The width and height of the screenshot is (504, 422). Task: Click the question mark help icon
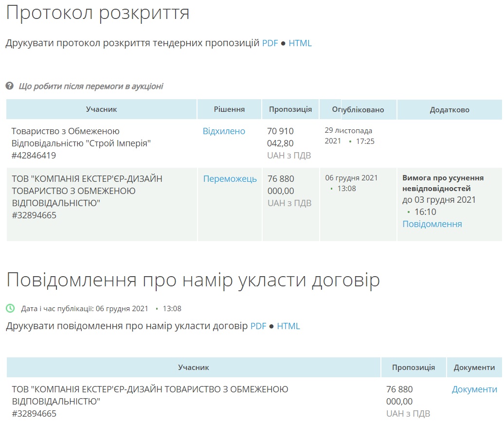(10, 86)
